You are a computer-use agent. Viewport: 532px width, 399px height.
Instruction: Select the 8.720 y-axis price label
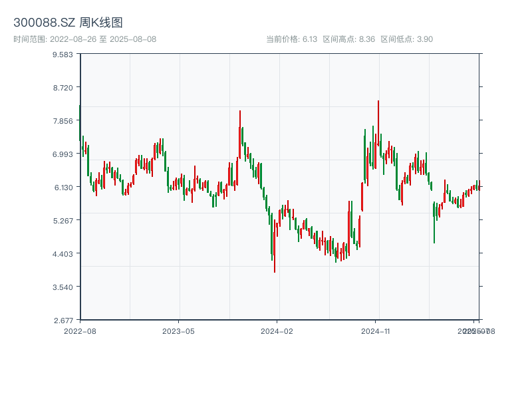[x=63, y=88]
